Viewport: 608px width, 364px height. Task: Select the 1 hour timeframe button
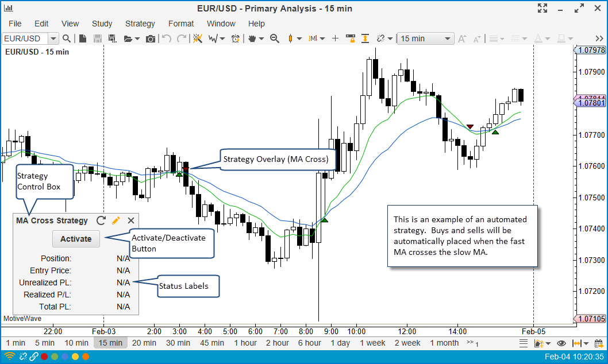(x=245, y=343)
